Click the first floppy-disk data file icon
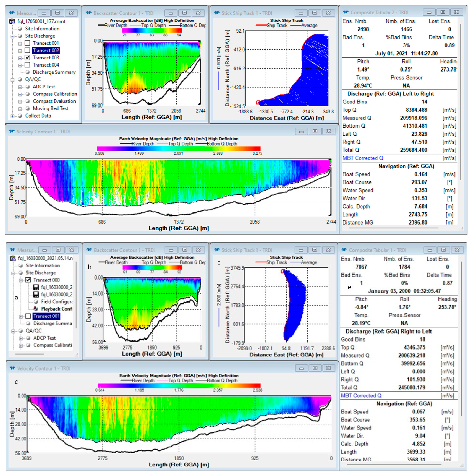 pyautogui.click(x=36, y=287)
